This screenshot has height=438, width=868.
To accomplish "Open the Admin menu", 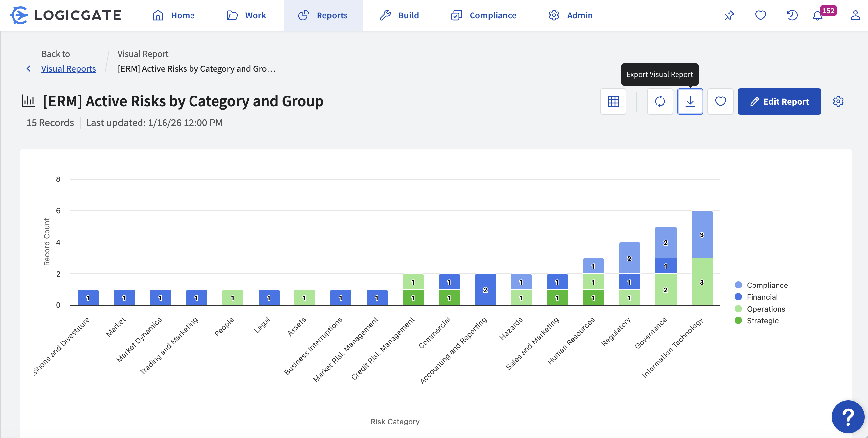I will point(571,15).
